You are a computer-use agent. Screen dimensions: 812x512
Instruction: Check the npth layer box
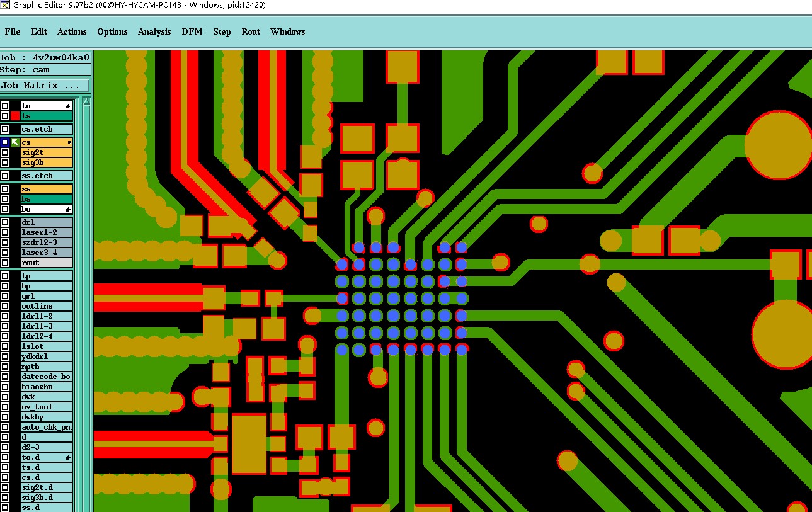(x=5, y=367)
